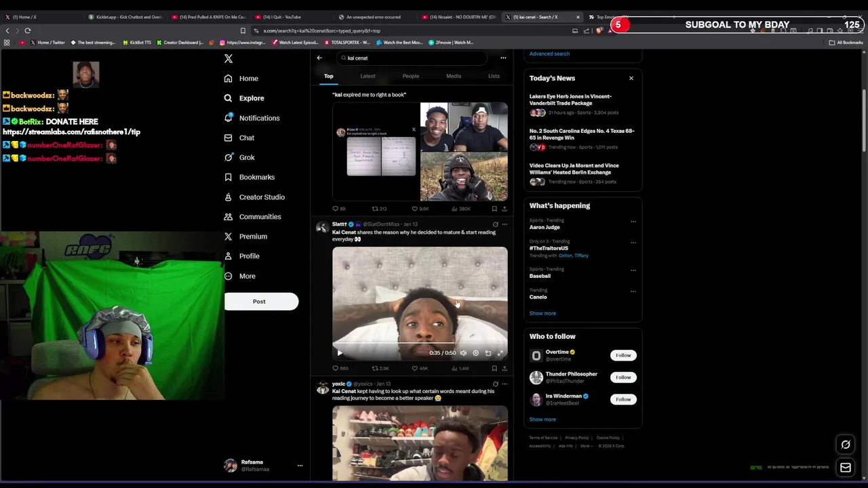The height and width of the screenshot is (488, 868).
Task: Seek in the video progress bar
Action: 420,344
